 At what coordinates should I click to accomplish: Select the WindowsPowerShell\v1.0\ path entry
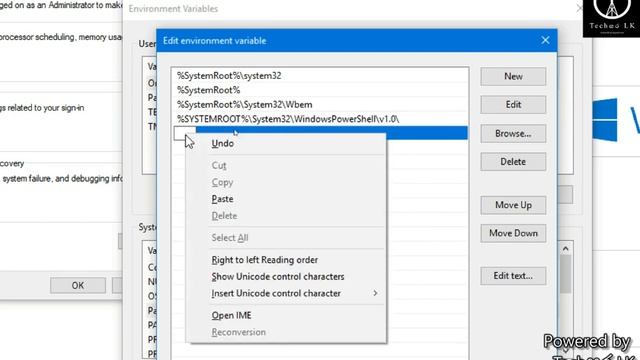click(x=320, y=119)
